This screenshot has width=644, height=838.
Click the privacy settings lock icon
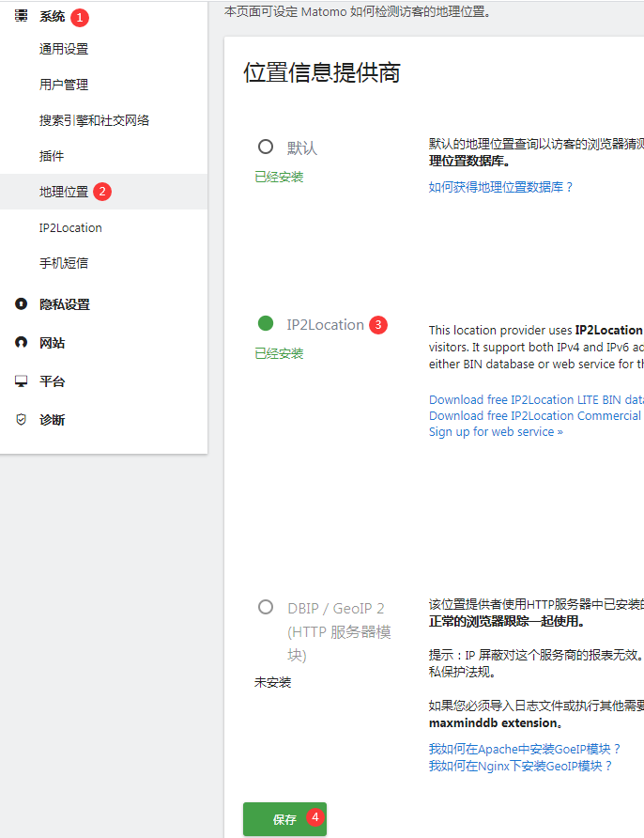21,304
